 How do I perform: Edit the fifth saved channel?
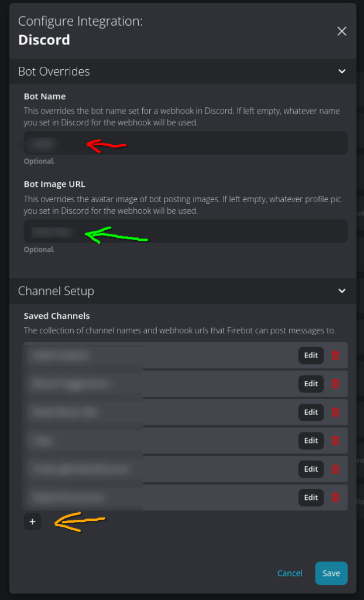(311, 469)
